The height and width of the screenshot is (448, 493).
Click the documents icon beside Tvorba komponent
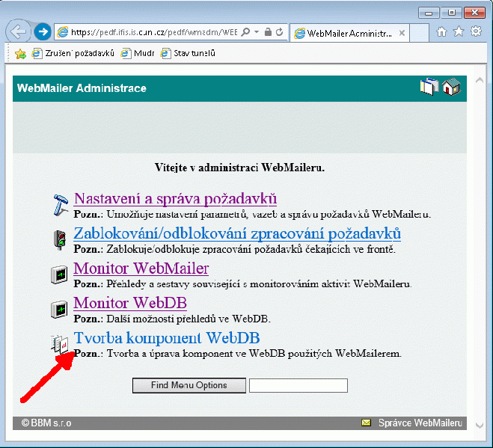(x=60, y=344)
